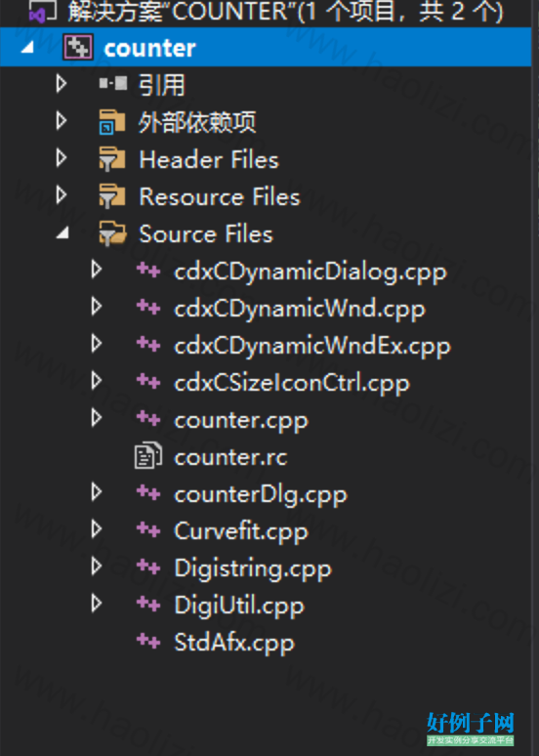The width and height of the screenshot is (539, 756).
Task: Click the Source Files open folder icon
Action: point(113,233)
